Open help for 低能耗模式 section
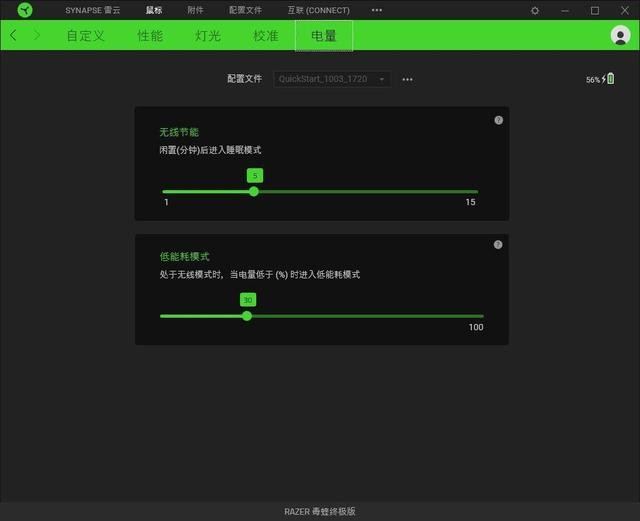Screen dimensions: 640x521 click(x=498, y=245)
